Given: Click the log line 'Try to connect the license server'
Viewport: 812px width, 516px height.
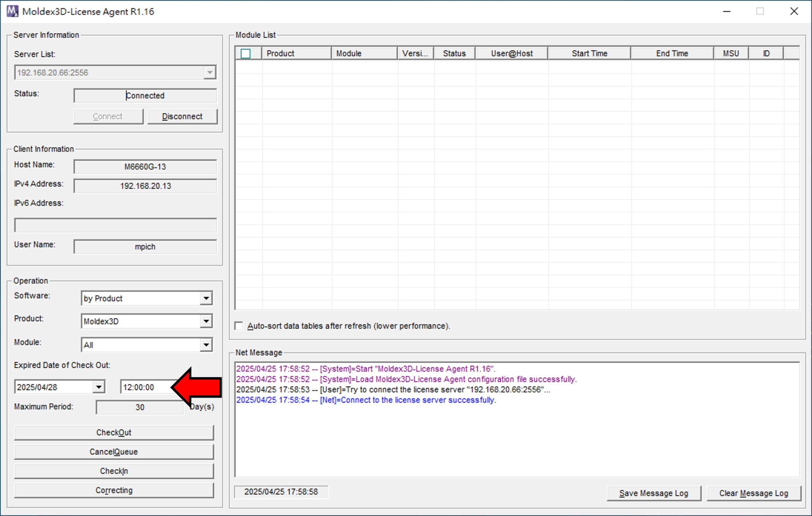Looking at the screenshot, I should [393, 390].
